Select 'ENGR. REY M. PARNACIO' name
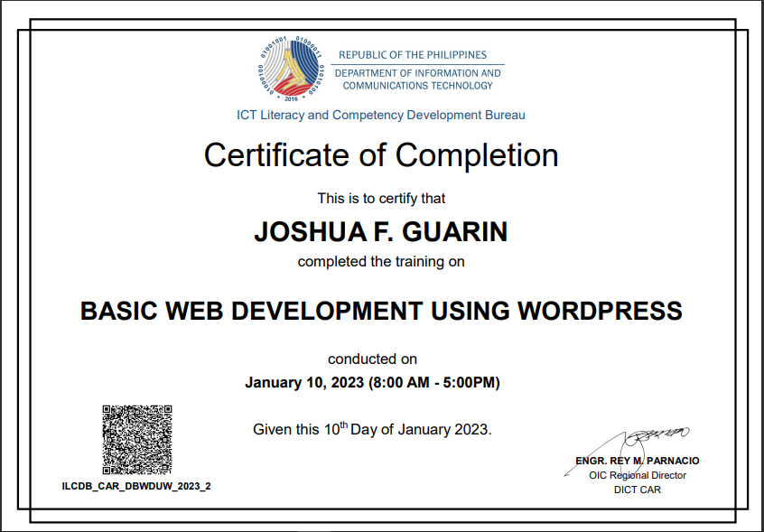 (x=638, y=461)
